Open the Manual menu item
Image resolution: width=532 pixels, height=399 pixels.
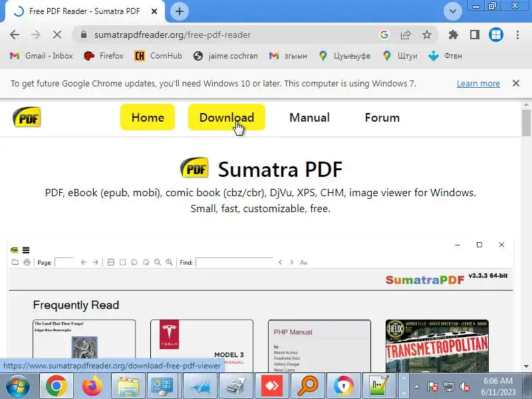[309, 118]
